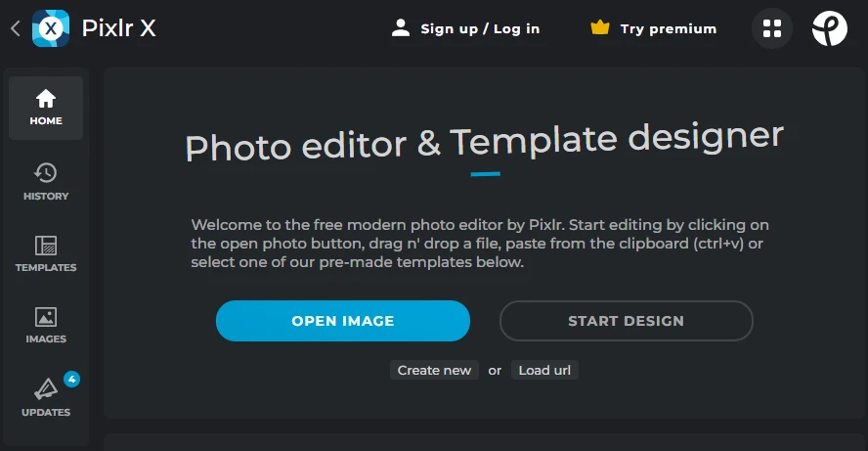Click the Pixlr X app logo icon
The image size is (868, 451).
[51, 28]
